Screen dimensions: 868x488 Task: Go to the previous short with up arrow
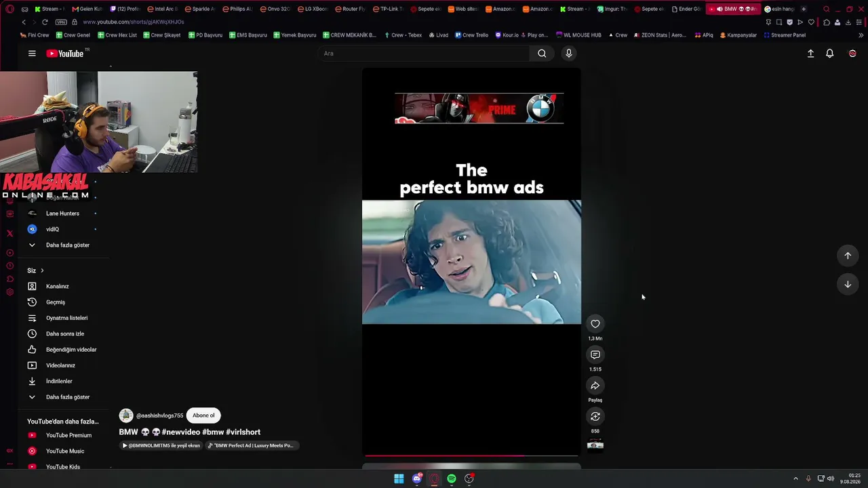(847, 256)
